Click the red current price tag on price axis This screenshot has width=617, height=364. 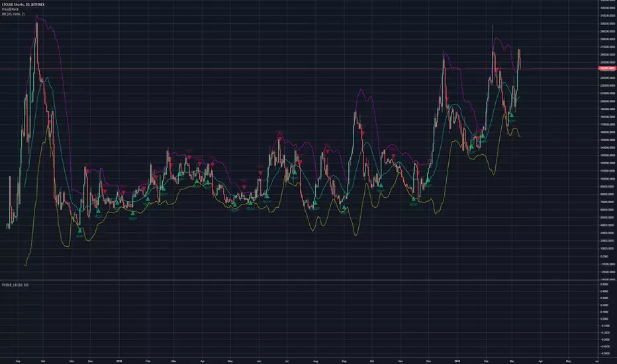coord(607,68)
